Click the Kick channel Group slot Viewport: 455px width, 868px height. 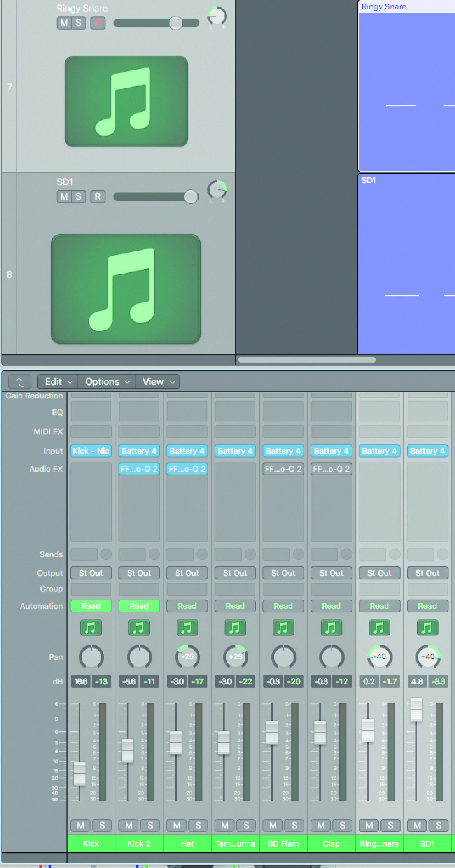tap(91, 589)
